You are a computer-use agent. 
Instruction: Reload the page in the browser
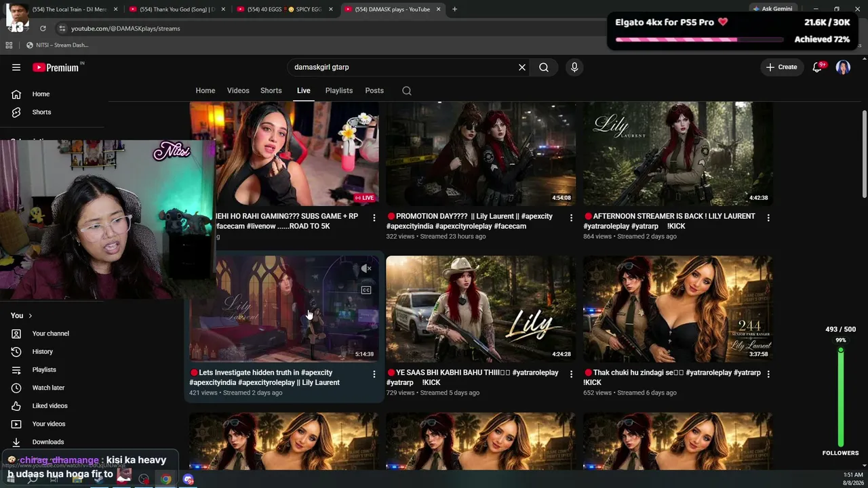click(x=43, y=28)
